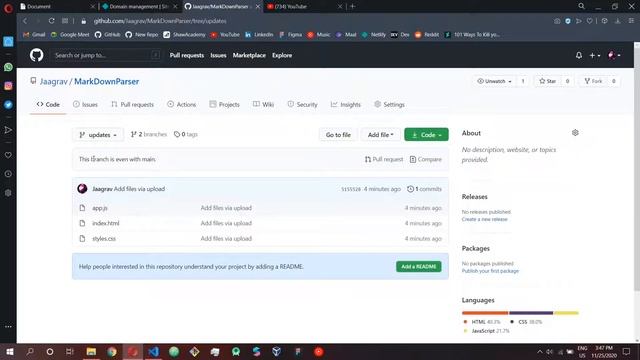The height and width of the screenshot is (360, 640).
Task: Open Visual Studio Code from taskbar
Action: 153,351
